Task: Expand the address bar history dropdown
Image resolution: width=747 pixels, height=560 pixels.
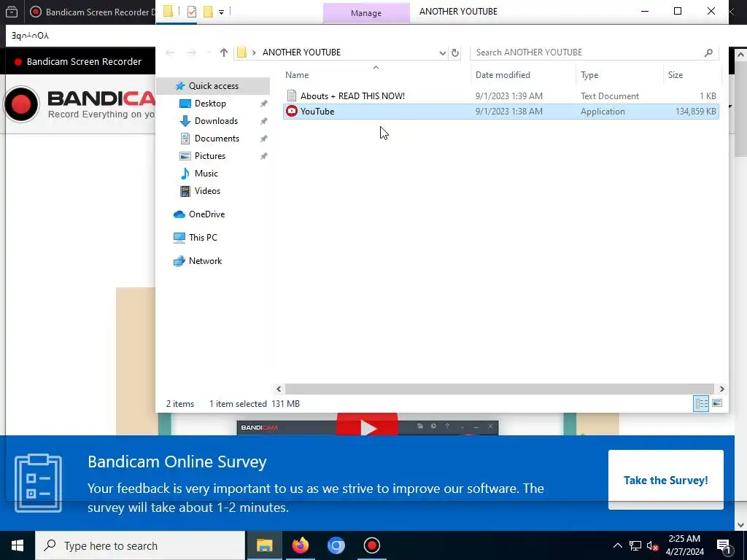Action: pos(443,52)
